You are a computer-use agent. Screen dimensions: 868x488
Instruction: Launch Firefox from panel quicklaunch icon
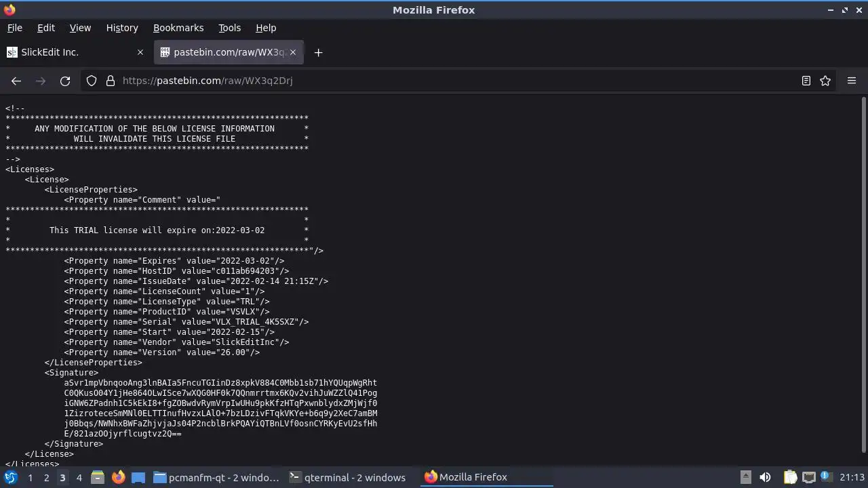tap(118, 477)
